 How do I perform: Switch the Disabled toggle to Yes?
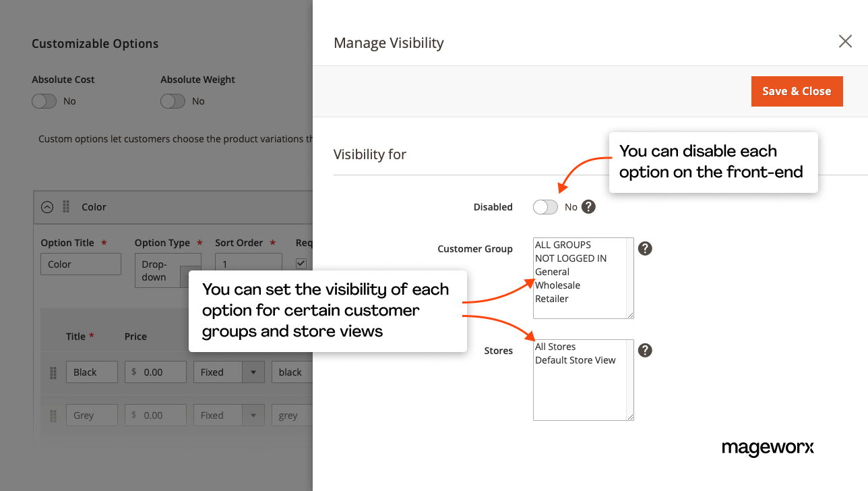[x=545, y=206]
